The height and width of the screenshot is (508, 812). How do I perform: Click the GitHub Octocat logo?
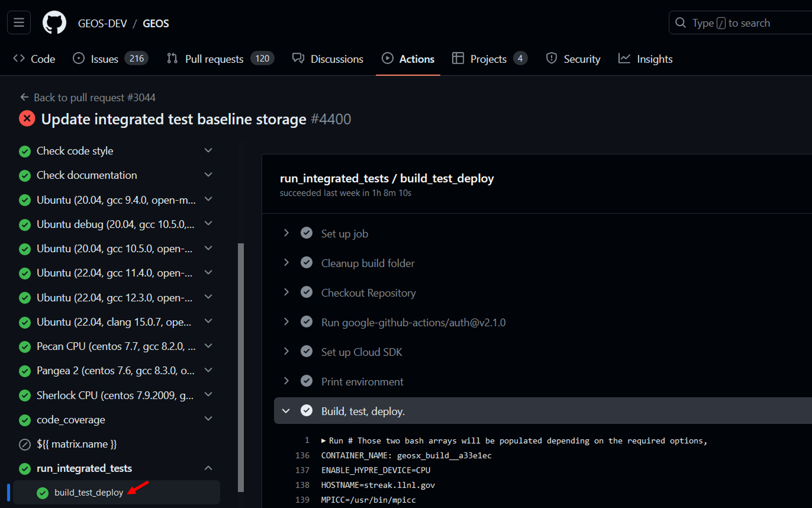[54, 23]
